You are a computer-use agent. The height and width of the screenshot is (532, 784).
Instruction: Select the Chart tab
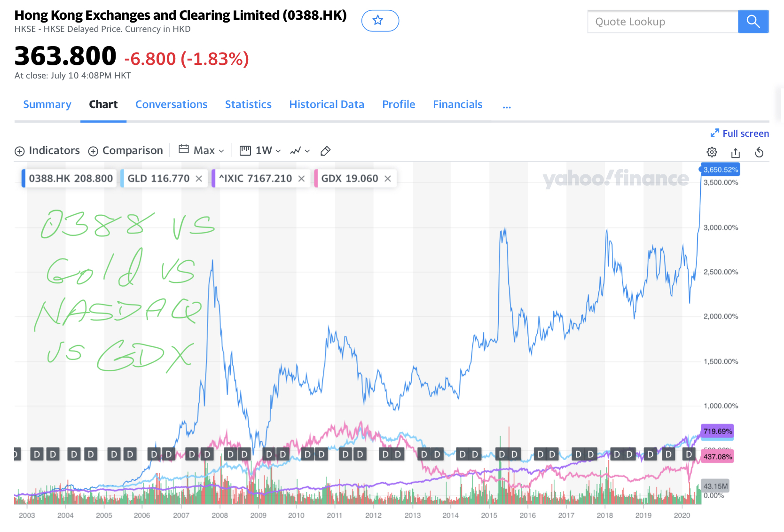[103, 104]
